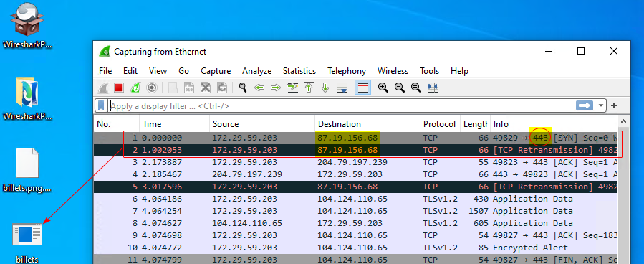Select packet 8 source 104.124.110.65
644x264 pixels.
pyautogui.click(x=247, y=223)
